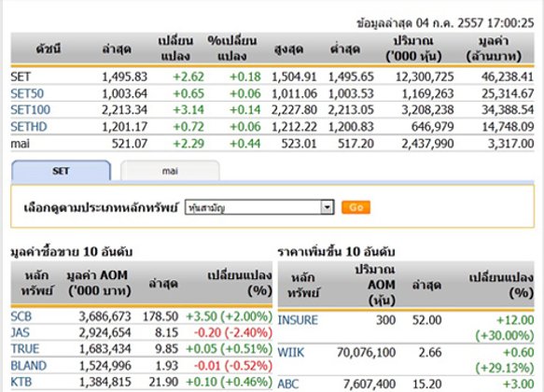
Task: Switch to the SET tab
Action: click(x=61, y=171)
